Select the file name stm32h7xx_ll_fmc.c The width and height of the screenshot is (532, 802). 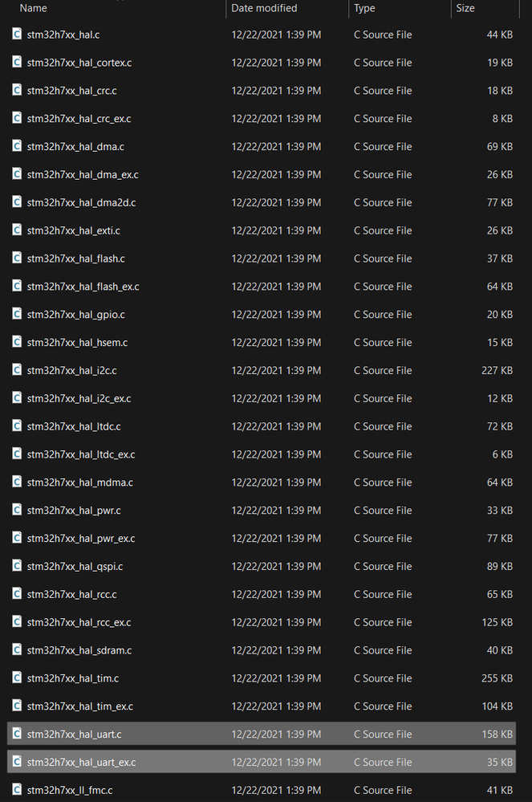(x=70, y=790)
